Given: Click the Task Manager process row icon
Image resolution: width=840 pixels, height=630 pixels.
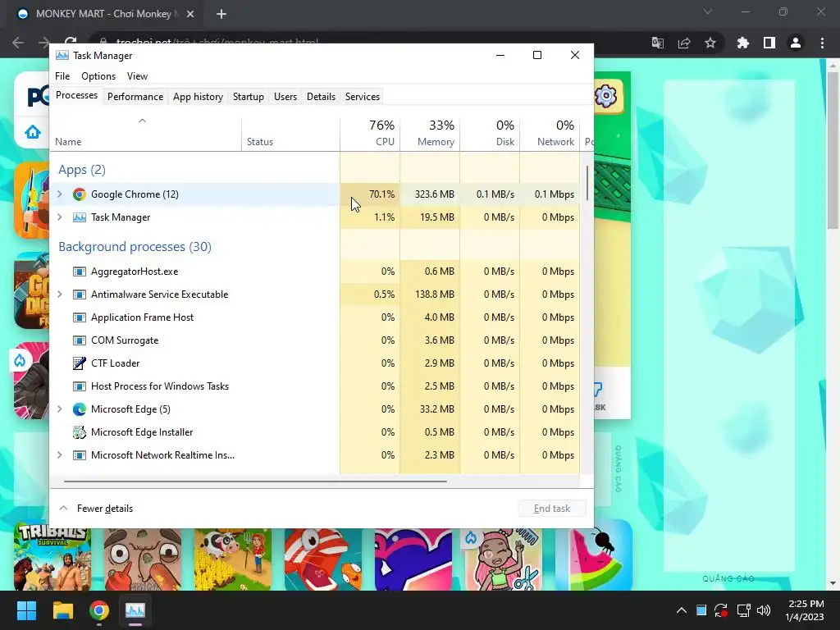Looking at the screenshot, I should tap(80, 217).
